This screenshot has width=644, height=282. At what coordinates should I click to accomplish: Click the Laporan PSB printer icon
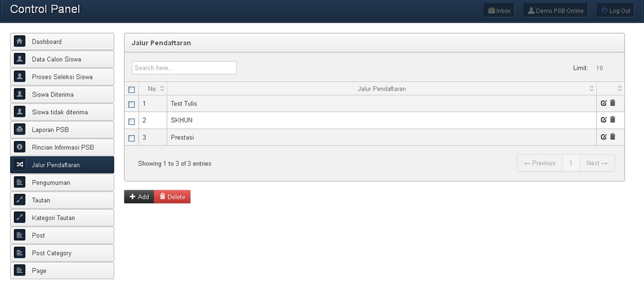coord(19,130)
